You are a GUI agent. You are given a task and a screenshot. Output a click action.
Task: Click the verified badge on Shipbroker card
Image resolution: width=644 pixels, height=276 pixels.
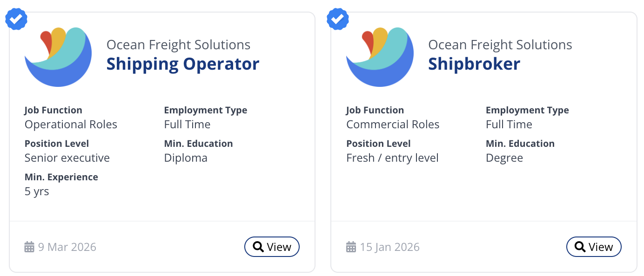[x=338, y=19]
